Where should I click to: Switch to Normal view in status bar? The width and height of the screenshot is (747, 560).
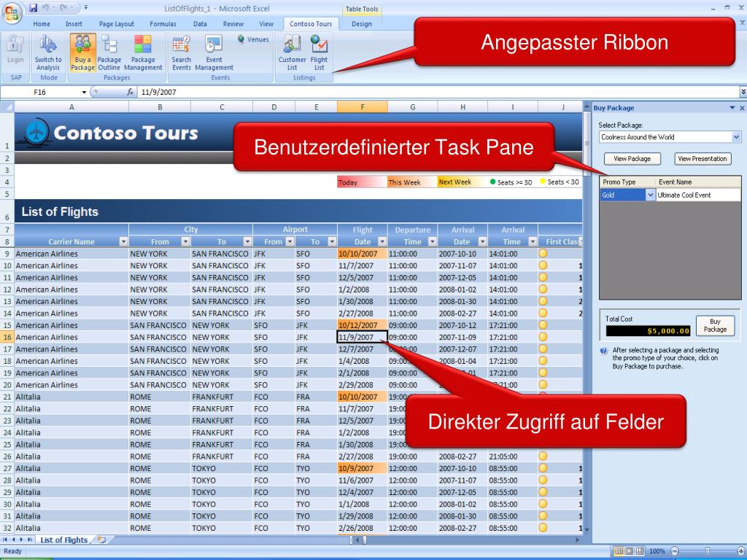click(x=619, y=551)
